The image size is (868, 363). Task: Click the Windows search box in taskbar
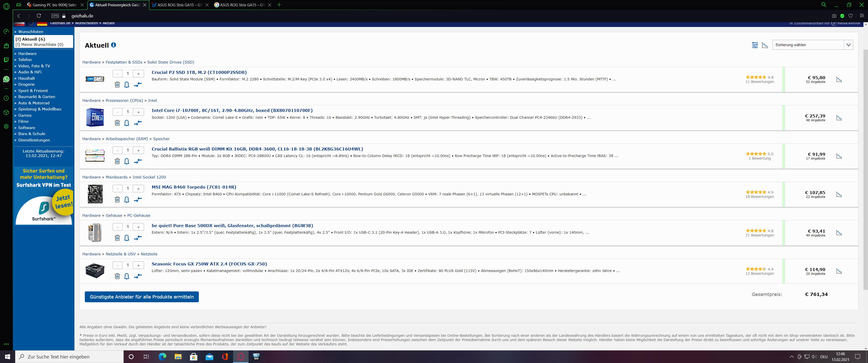pyautogui.click(x=69, y=357)
